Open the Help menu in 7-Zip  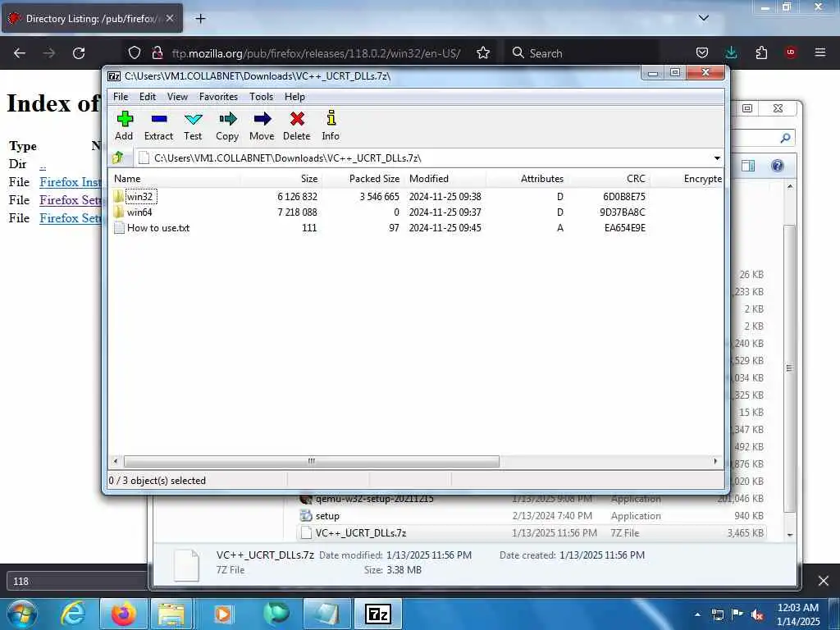[294, 97]
